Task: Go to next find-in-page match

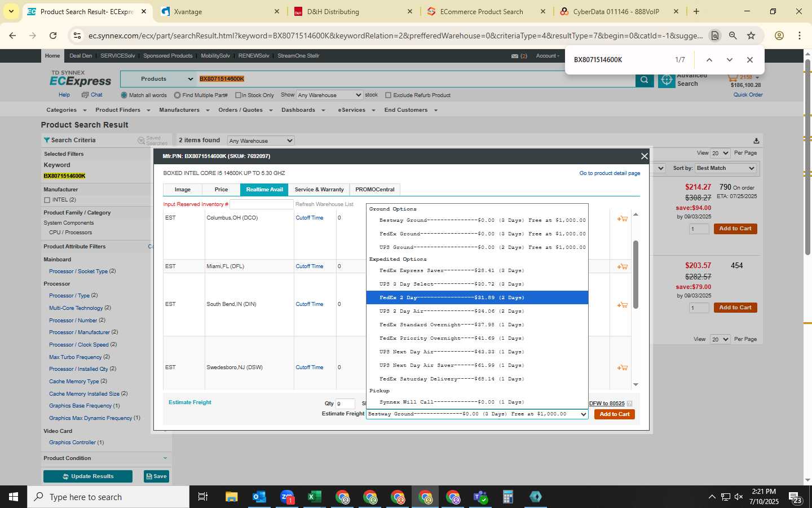Action: tap(729, 60)
